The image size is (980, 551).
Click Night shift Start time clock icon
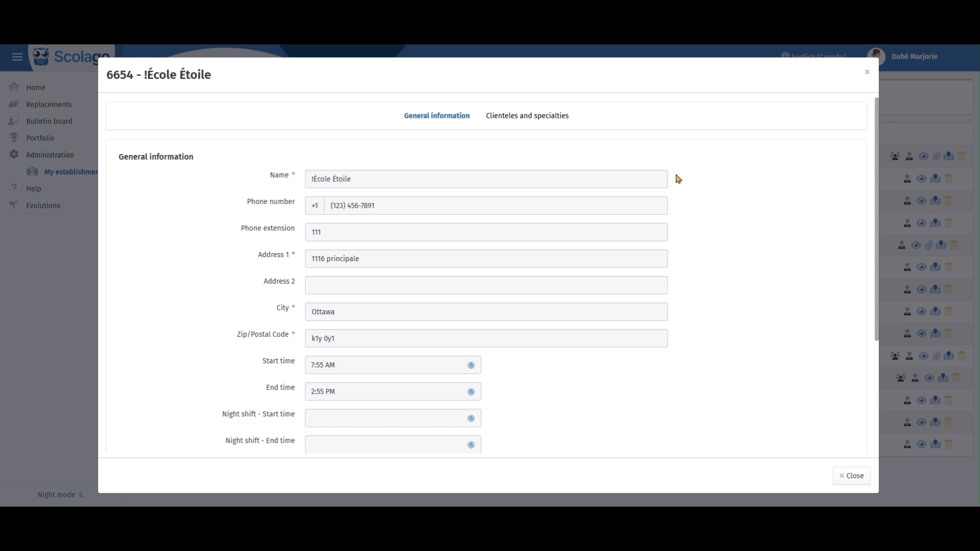[x=471, y=418]
